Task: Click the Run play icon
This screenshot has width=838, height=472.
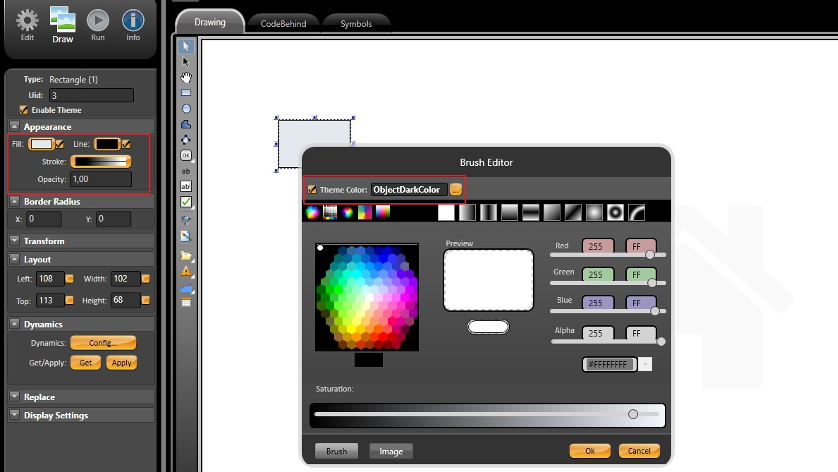Action: (97, 20)
